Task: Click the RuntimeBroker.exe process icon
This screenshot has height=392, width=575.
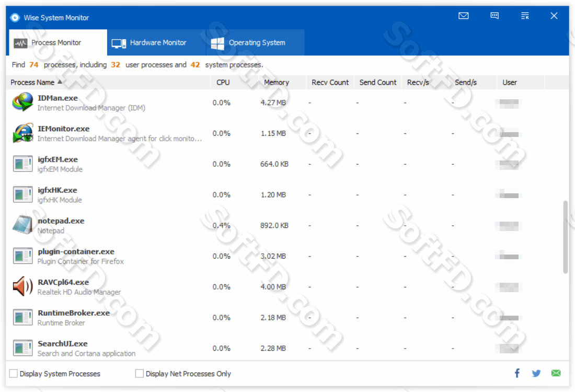Action: tap(22, 317)
